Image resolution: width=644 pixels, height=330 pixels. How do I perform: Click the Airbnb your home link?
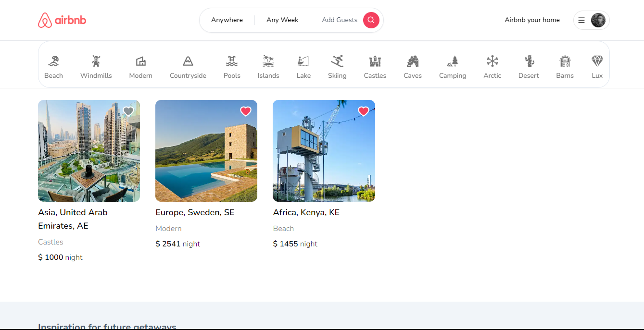point(532,20)
